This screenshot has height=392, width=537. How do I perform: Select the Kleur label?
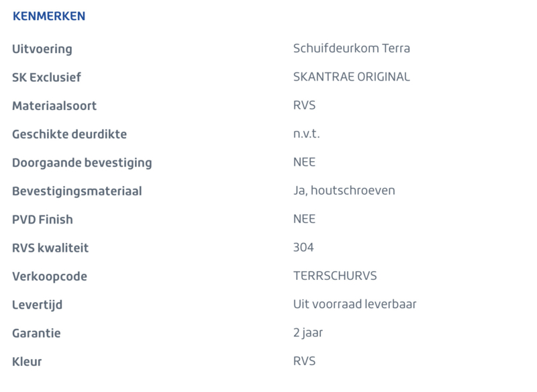point(27,362)
